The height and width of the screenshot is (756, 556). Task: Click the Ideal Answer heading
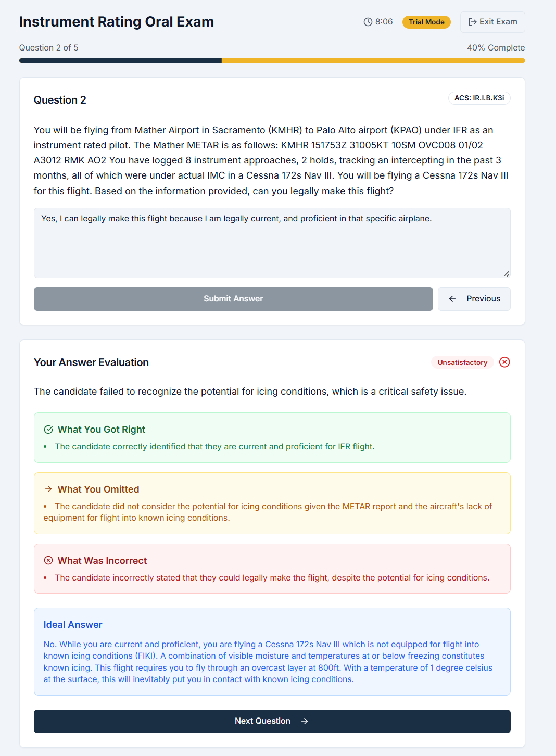pos(73,625)
